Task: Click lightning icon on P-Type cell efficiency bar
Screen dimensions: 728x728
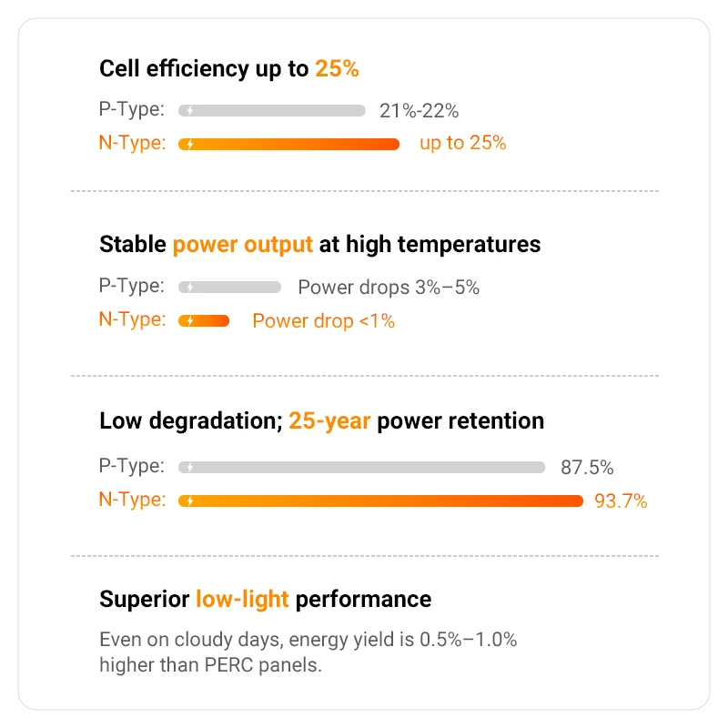Action: [189, 110]
